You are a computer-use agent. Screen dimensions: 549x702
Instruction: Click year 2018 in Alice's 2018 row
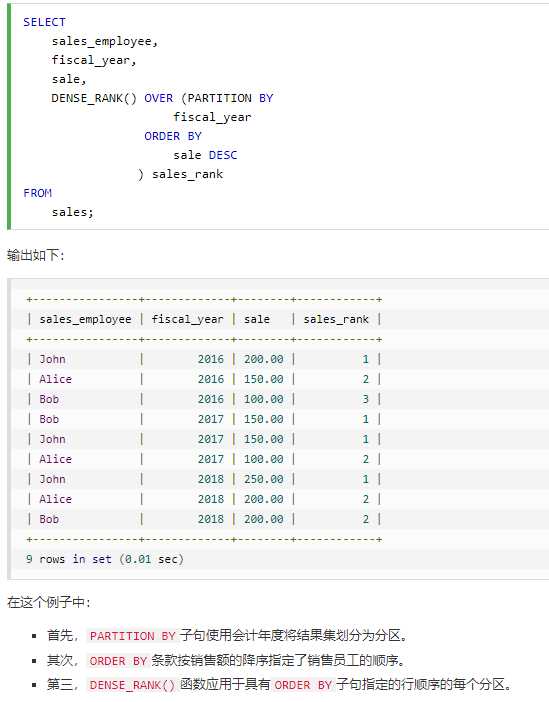211,499
